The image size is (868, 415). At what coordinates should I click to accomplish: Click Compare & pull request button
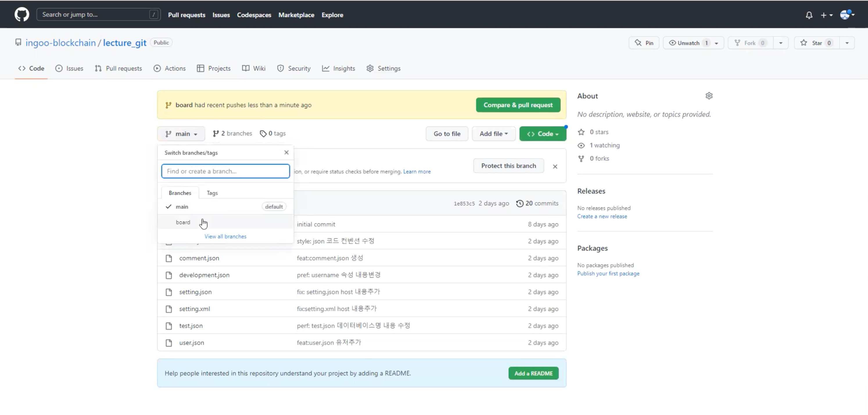coord(518,105)
